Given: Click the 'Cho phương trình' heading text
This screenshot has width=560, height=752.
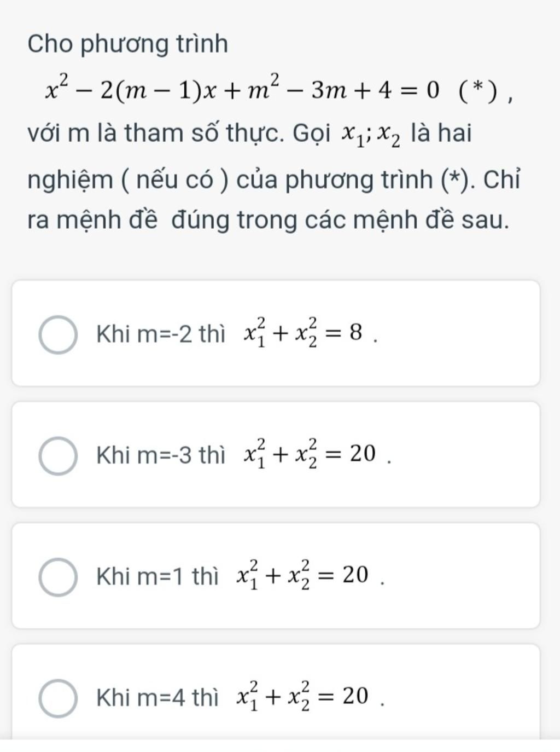Looking at the screenshot, I should click(127, 45).
